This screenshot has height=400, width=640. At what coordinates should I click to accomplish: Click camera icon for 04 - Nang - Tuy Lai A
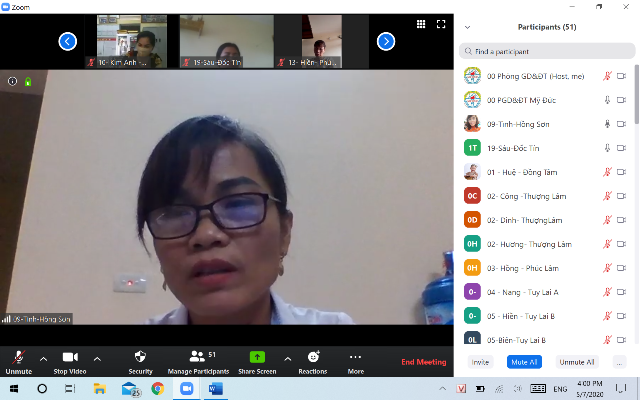pos(621,292)
